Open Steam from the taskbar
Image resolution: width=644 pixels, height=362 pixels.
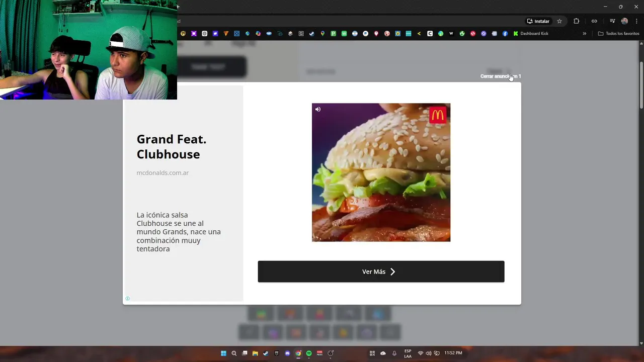click(266, 353)
